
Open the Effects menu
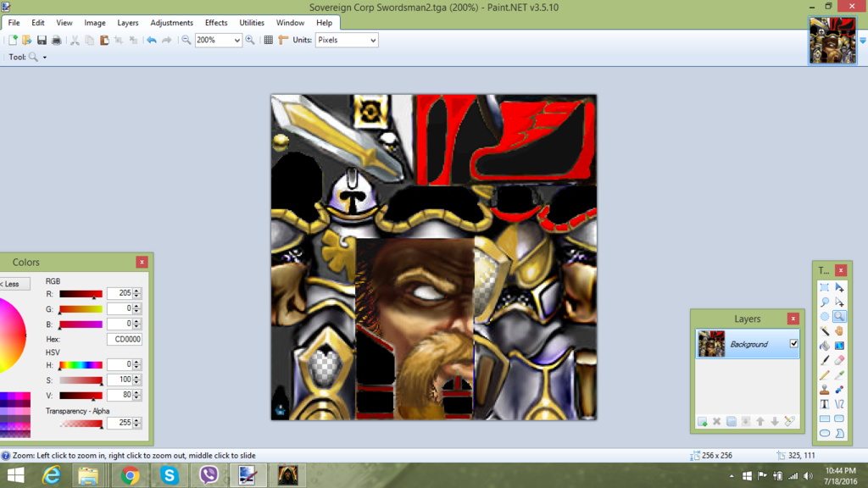point(216,23)
